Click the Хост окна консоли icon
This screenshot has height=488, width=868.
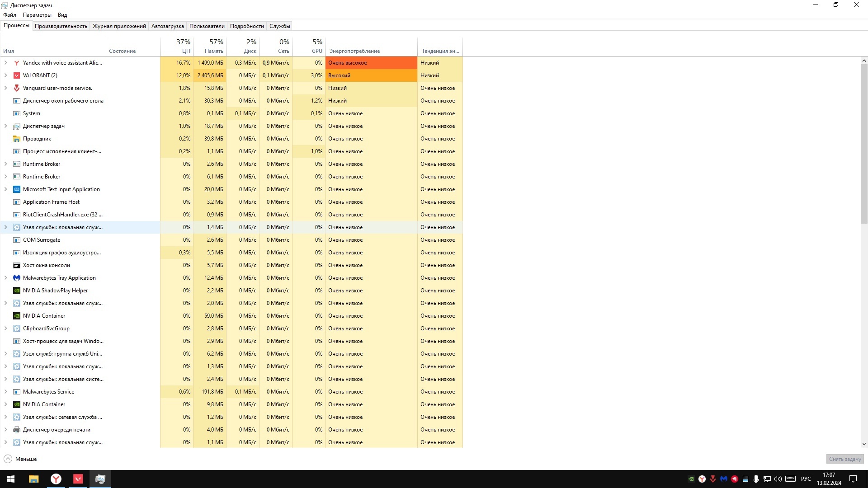click(x=17, y=265)
